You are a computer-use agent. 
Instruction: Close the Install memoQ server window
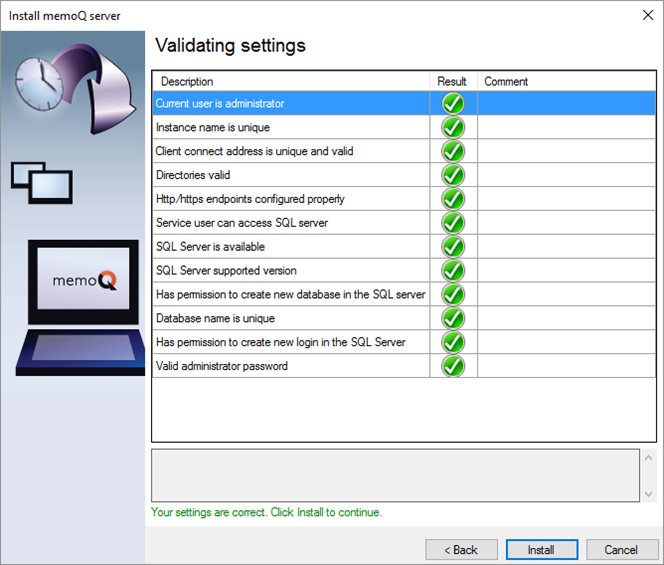click(647, 15)
